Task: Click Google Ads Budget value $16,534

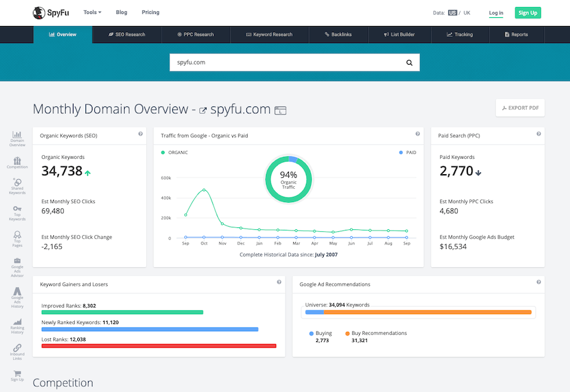Action: click(x=453, y=247)
